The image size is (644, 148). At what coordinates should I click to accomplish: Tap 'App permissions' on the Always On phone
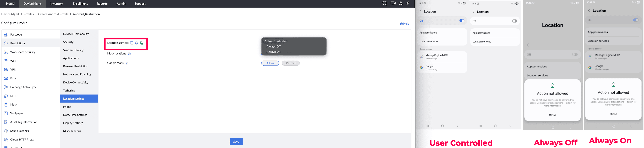pyautogui.click(x=613, y=32)
